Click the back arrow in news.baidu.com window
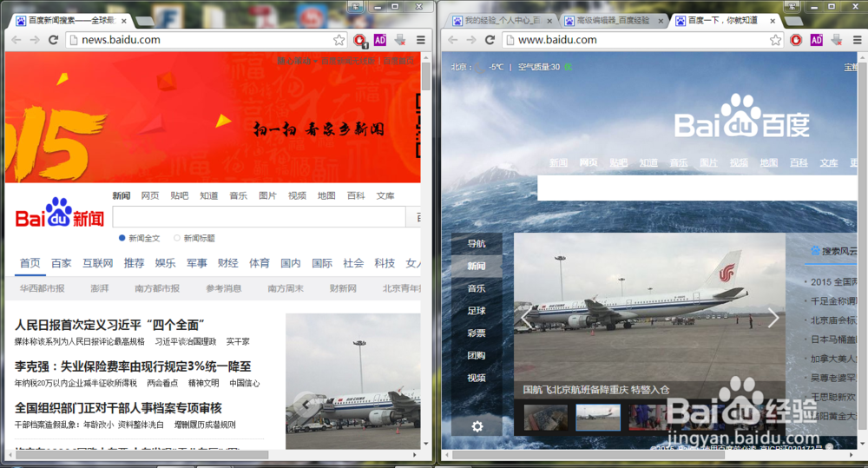The height and width of the screenshot is (468, 868). click(x=16, y=40)
